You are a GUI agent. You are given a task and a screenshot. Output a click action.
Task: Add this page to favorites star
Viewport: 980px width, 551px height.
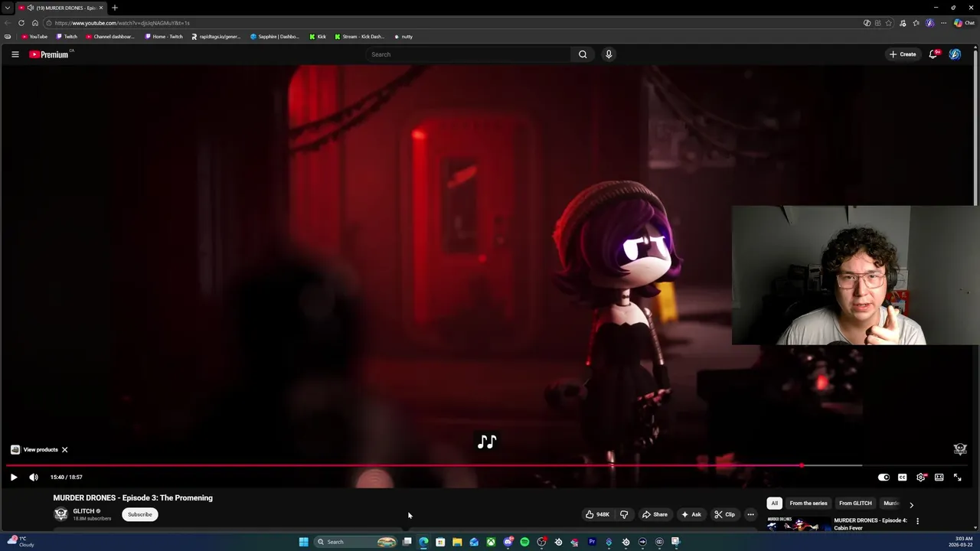click(889, 23)
